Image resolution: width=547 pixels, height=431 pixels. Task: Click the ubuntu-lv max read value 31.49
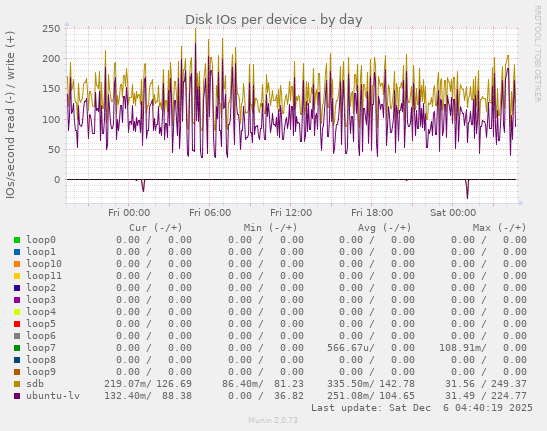click(x=460, y=396)
